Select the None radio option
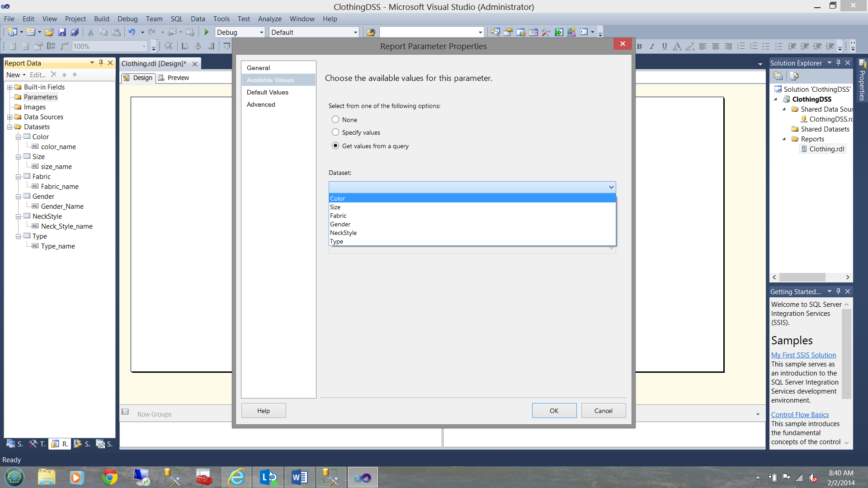 click(x=335, y=120)
